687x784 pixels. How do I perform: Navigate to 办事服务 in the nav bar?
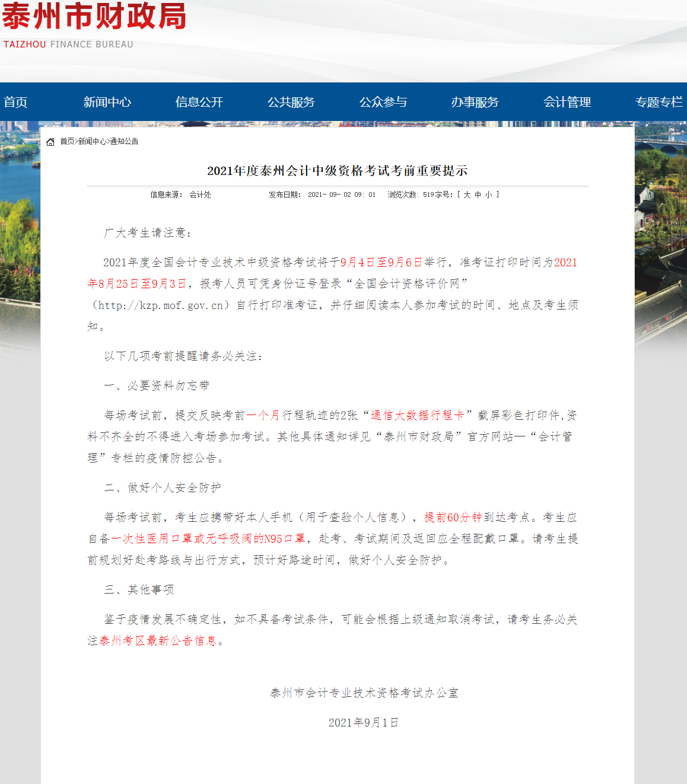pos(475,102)
